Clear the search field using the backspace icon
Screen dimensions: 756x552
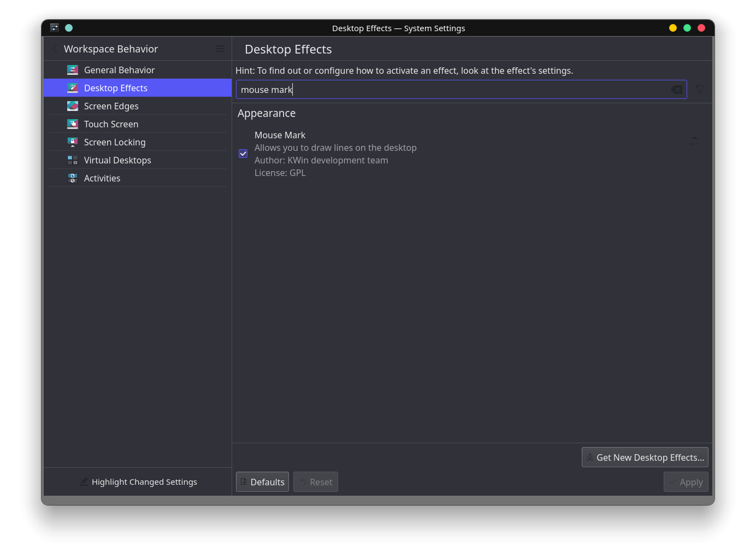click(x=676, y=89)
